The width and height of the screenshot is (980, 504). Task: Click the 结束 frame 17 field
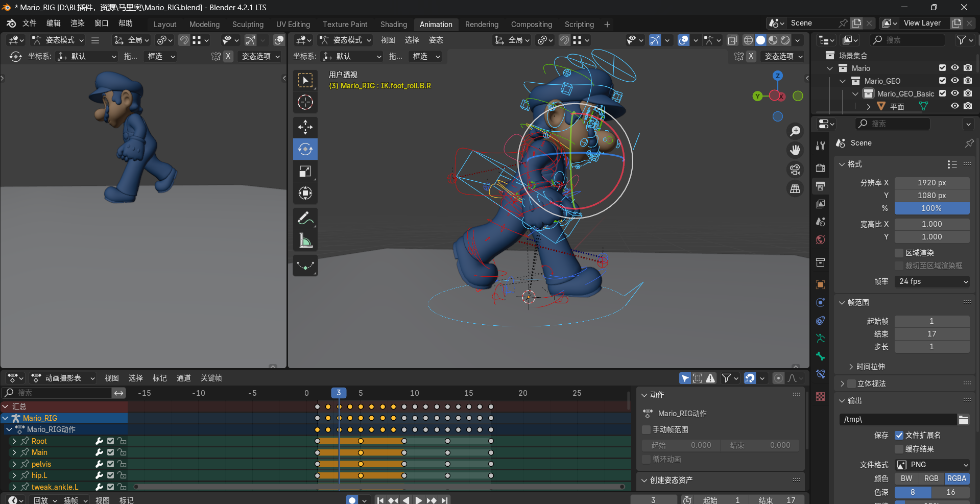pyautogui.click(x=932, y=334)
